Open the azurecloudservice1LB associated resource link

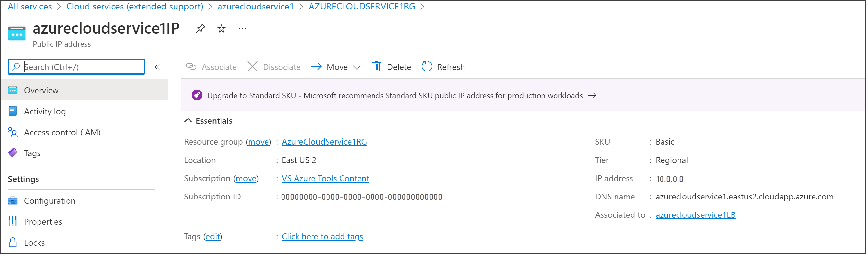pos(695,215)
